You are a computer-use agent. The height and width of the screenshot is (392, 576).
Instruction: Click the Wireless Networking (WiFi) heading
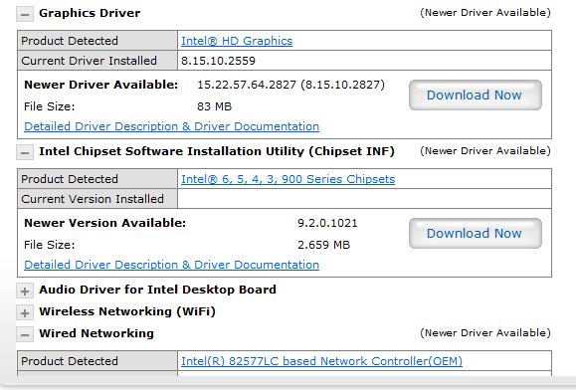[127, 311]
